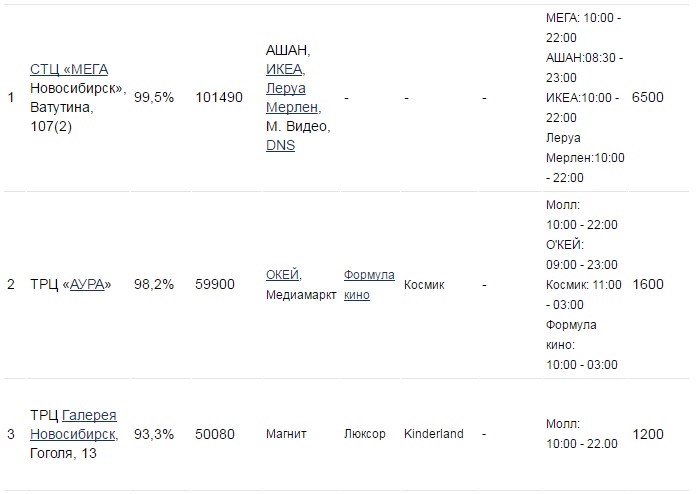Image resolution: width=698 pixels, height=494 pixels.
Task: Open the Леруа Мерлен link
Action: (292, 98)
